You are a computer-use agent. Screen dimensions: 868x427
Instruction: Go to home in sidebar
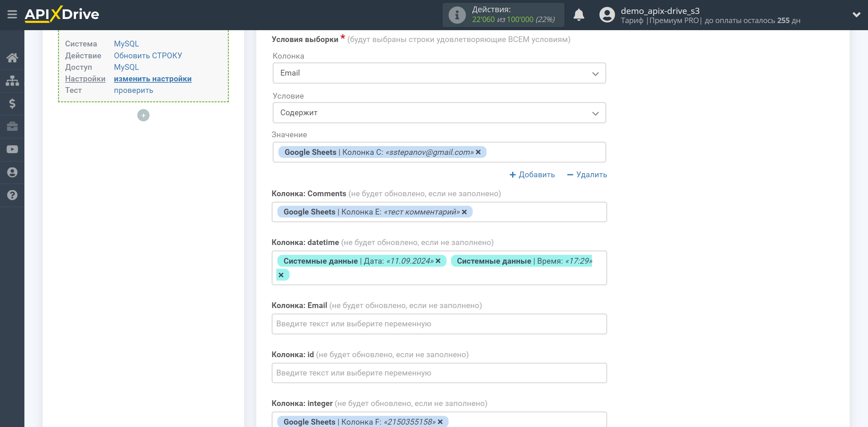(12, 58)
